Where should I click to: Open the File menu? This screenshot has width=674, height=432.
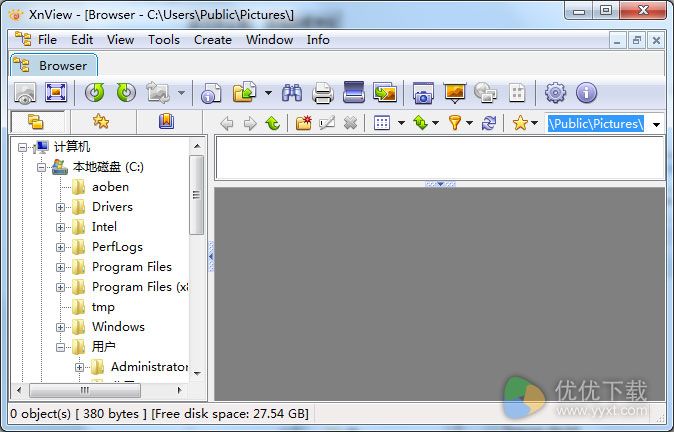[47, 40]
